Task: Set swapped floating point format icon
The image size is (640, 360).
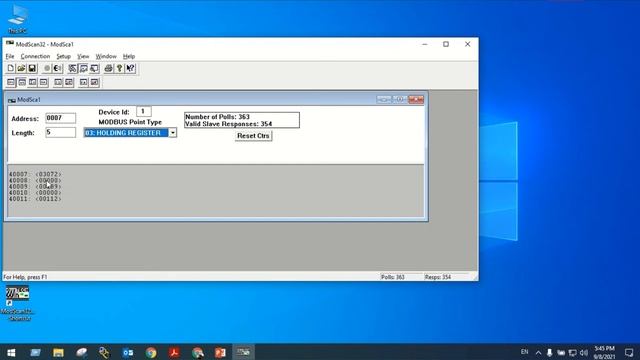Action: 69,82
